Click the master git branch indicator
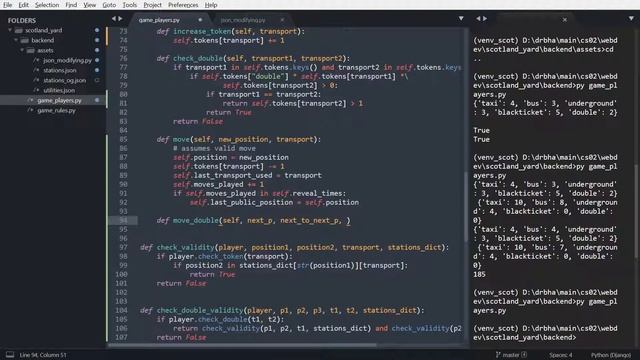Screen dimensions: 640x360 [511, 355]
